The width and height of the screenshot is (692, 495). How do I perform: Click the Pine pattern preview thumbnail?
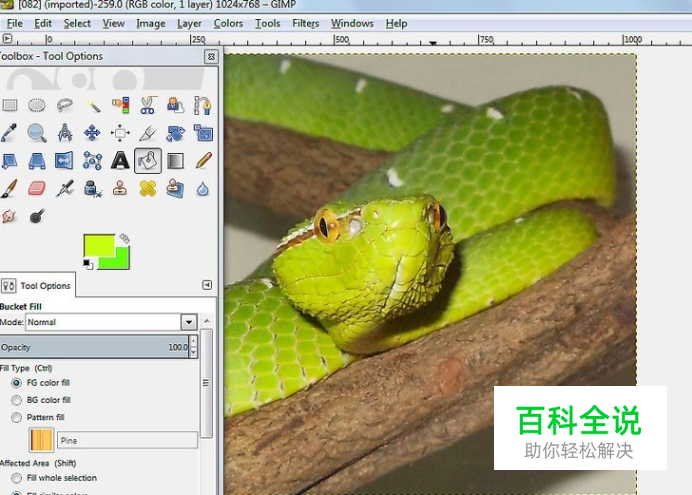[x=41, y=440]
